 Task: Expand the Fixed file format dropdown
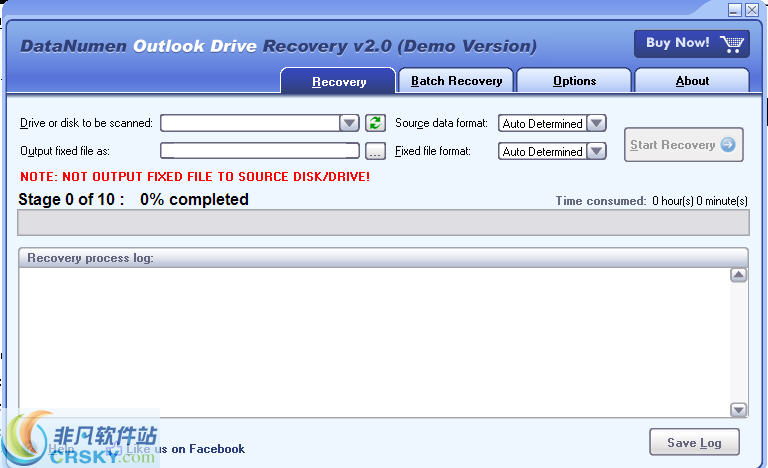click(x=596, y=151)
